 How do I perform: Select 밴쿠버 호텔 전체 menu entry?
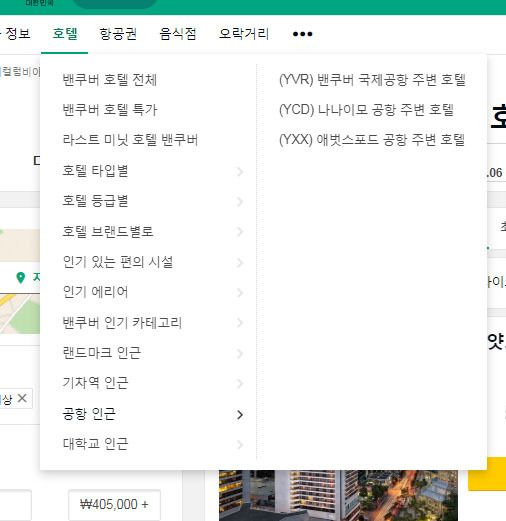pos(110,80)
